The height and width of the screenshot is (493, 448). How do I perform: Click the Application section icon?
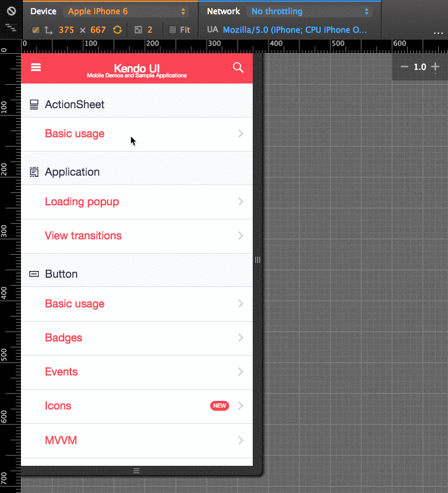[x=34, y=172]
